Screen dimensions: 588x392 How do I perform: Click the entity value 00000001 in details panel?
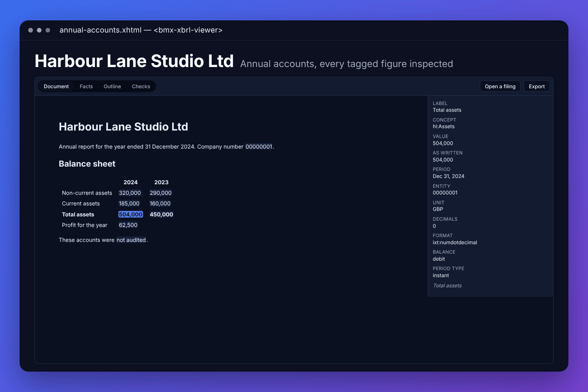[445, 193]
